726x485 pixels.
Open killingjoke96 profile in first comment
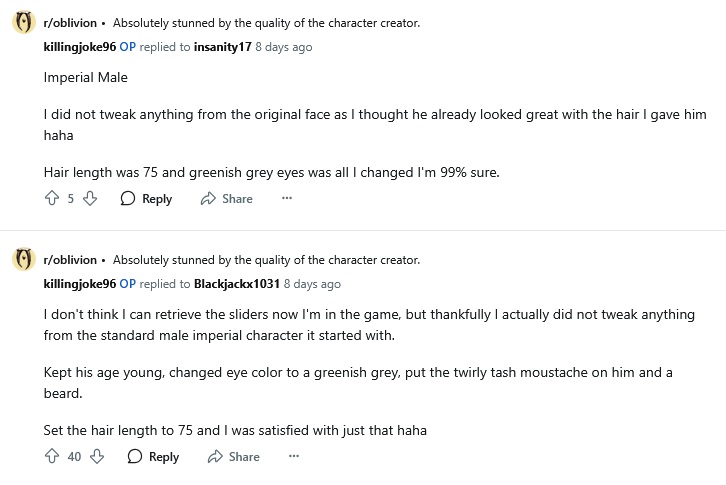coord(80,47)
